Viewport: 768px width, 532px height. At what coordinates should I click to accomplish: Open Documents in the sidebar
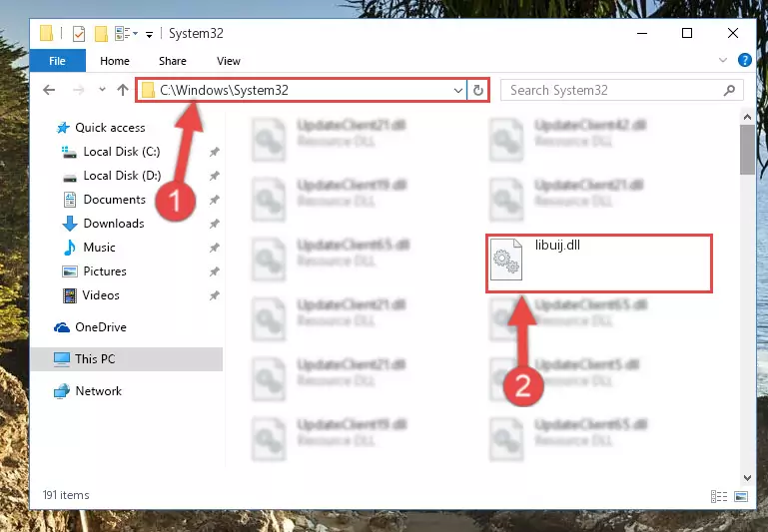point(114,200)
